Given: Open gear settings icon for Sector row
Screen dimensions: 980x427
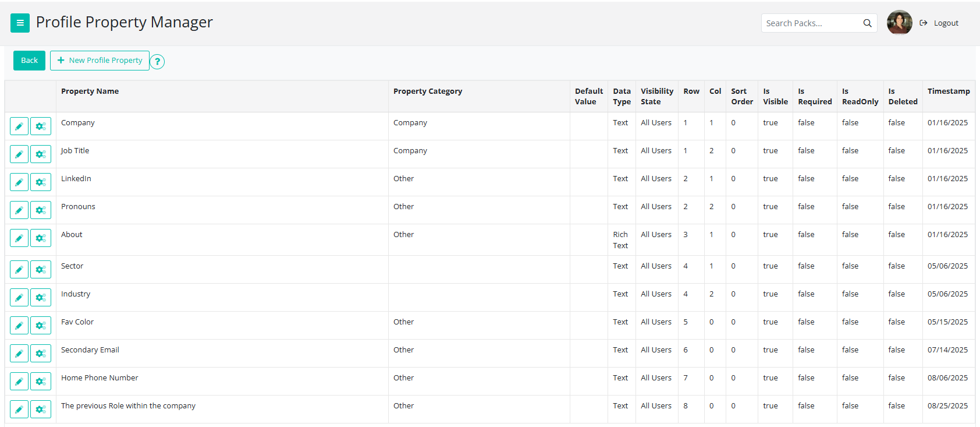Looking at the screenshot, I should (41, 270).
